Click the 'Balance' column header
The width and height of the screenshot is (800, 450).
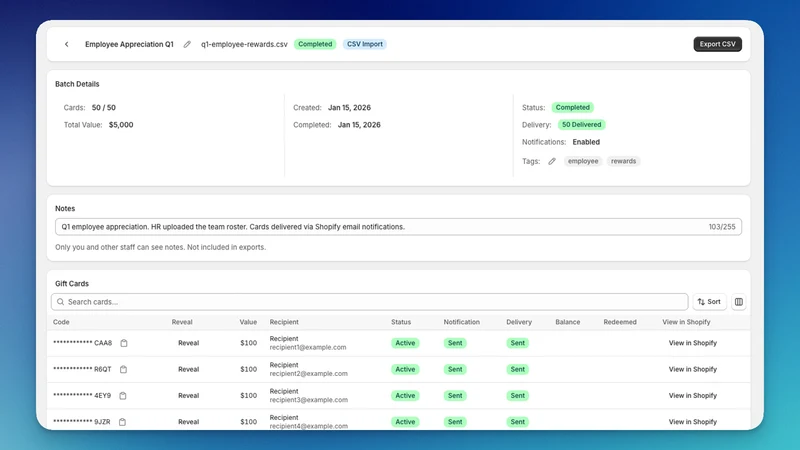[568, 322]
